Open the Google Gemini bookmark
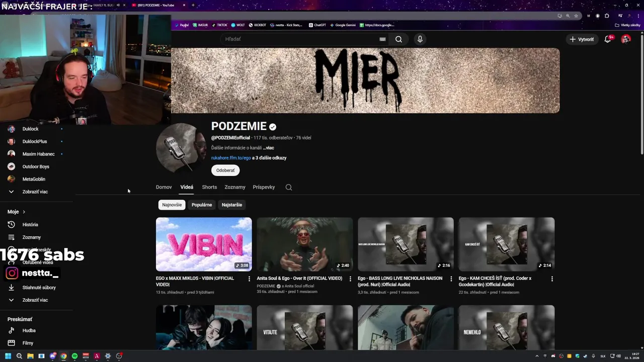This screenshot has height=362, width=644. tap(343, 25)
